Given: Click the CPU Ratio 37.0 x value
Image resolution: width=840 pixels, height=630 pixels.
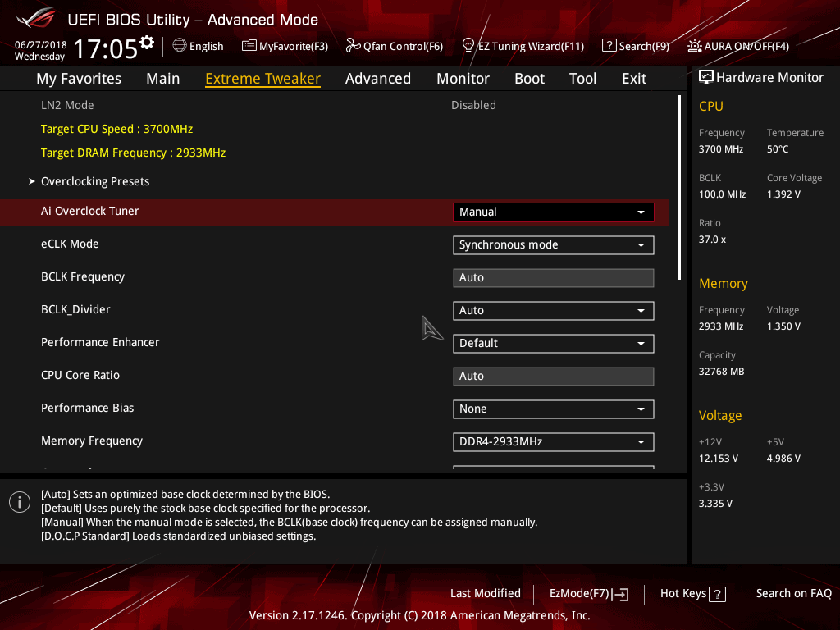Looking at the screenshot, I should click(712, 240).
